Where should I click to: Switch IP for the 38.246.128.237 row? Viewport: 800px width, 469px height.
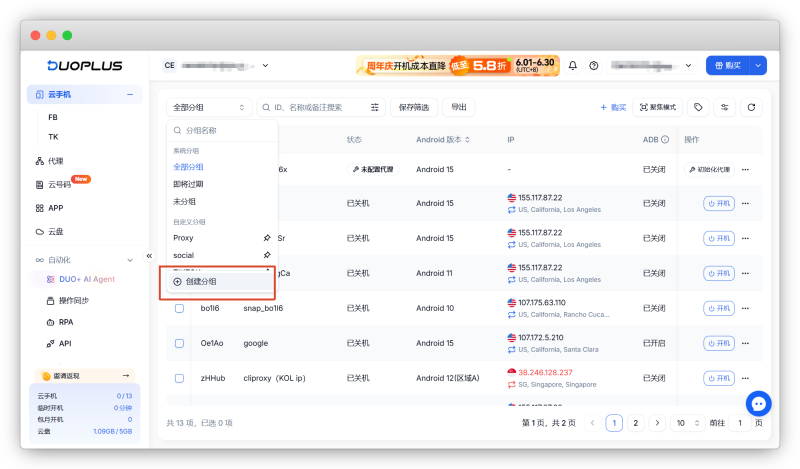[511, 384]
